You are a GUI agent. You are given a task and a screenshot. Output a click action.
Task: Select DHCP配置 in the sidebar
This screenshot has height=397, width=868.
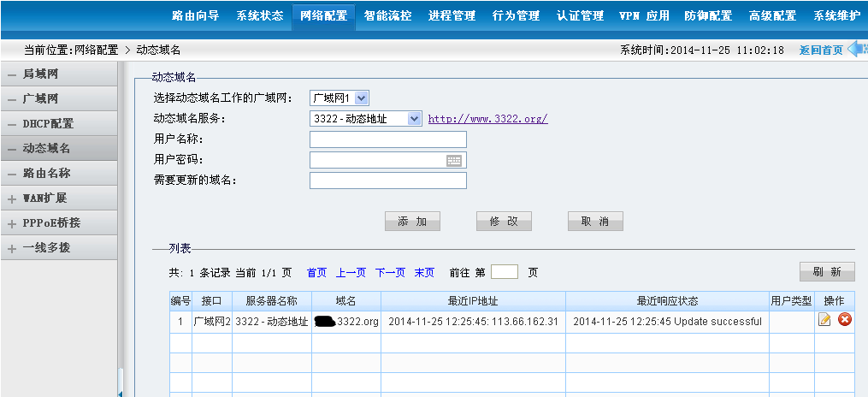48,124
